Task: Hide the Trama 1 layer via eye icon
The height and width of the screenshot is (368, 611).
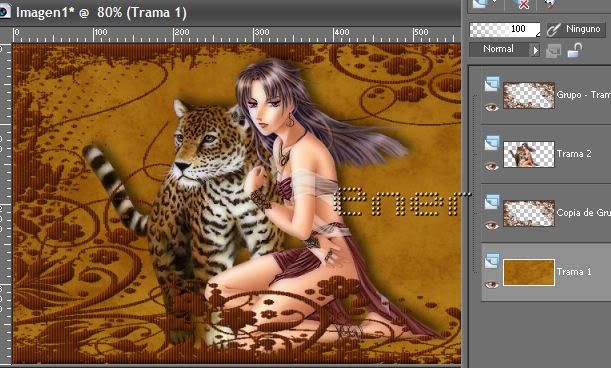Action: pos(491,285)
